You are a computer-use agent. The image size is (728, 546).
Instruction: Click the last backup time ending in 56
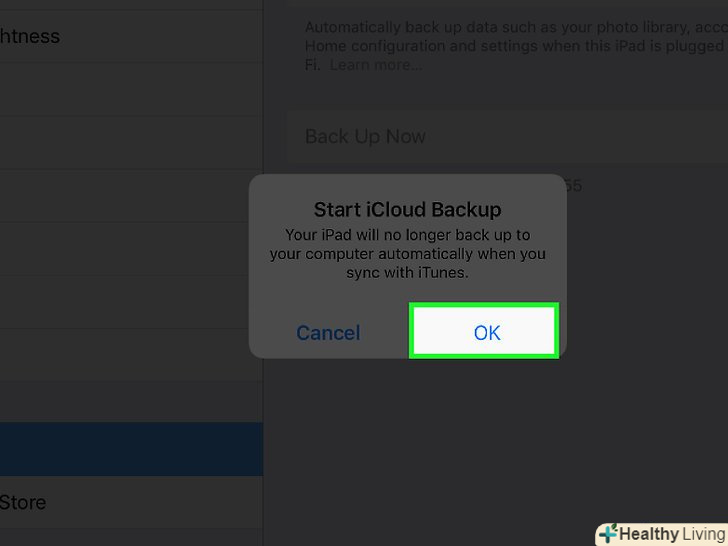[572, 185]
